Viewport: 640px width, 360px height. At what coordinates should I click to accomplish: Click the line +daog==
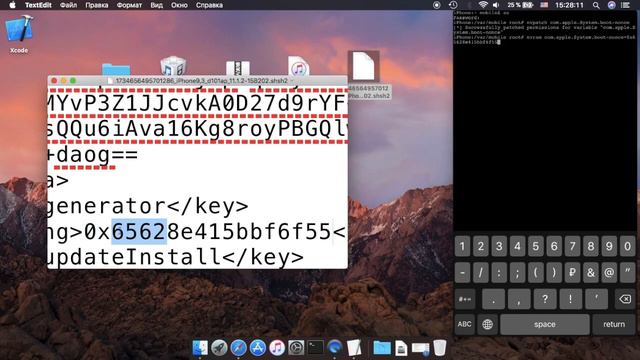click(93, 156)
